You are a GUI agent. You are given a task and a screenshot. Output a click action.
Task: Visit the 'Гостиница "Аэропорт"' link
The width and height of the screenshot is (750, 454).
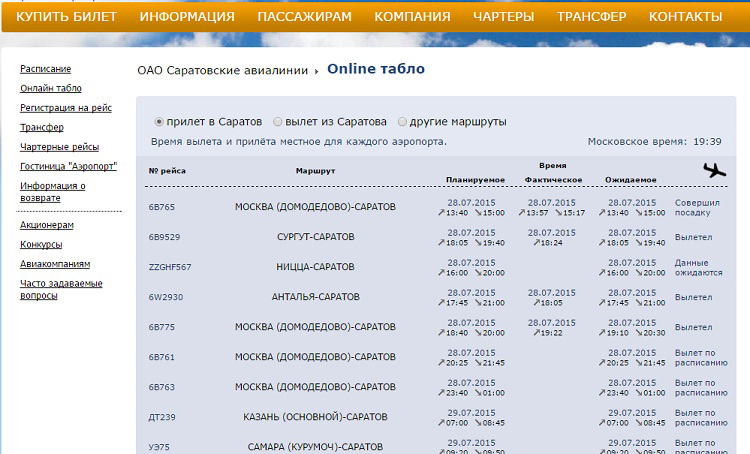(x=68, y=166)
